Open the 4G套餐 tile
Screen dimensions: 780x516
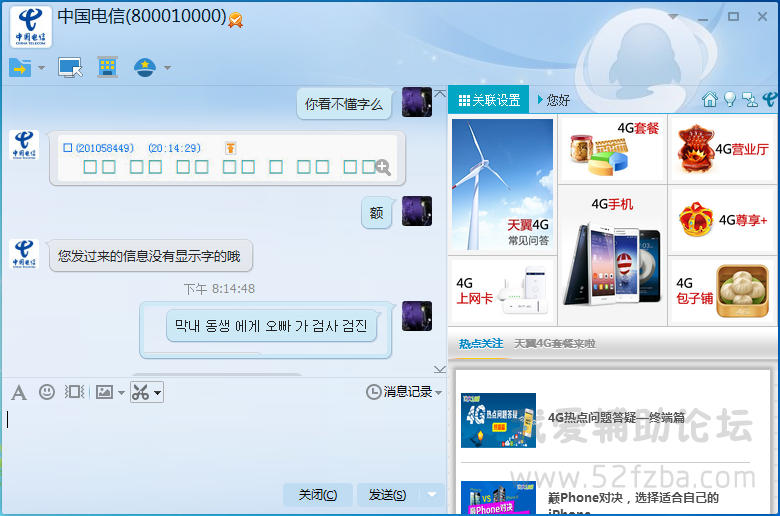[x=612, y=149]
